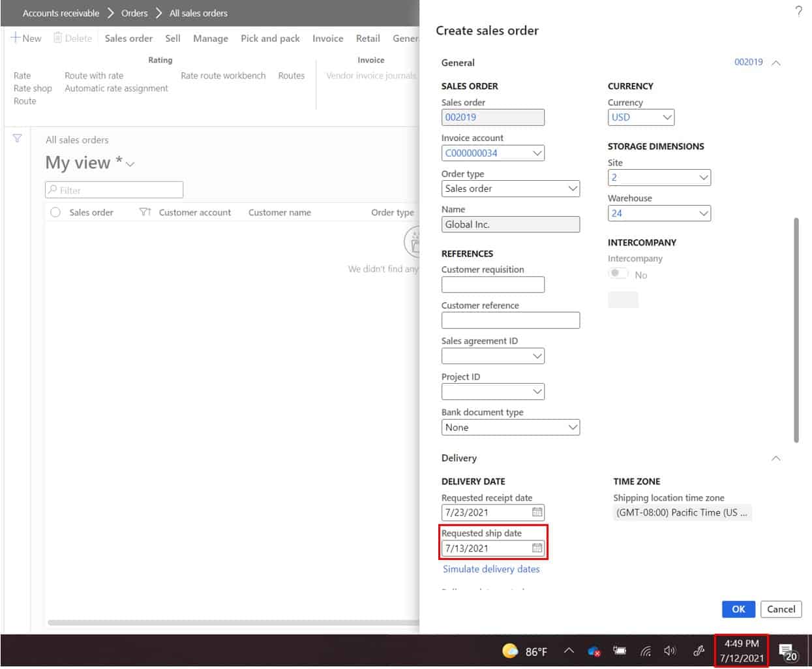Click the Filter search box above the grid

(x=114, y=190)
